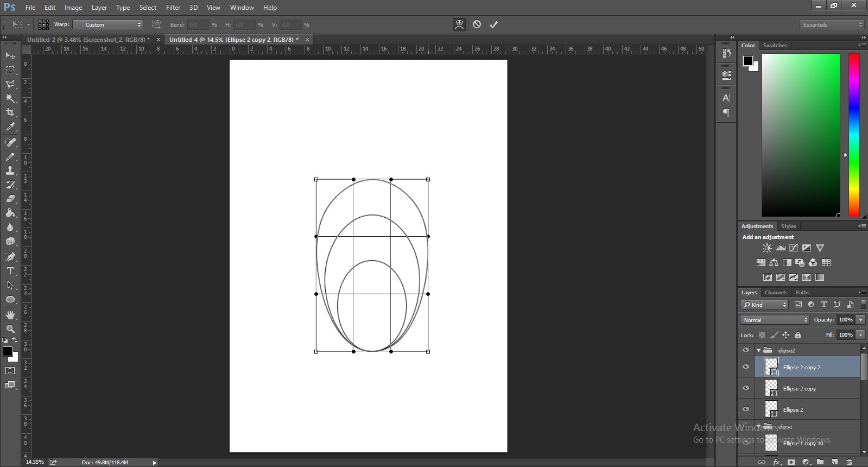The width and height of the screenshot is (868, 467).
Task: Open the Warp style dropdown
Action: tap(107, 24)
